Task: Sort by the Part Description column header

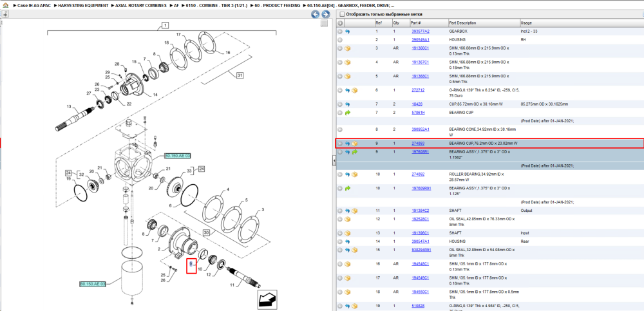Action: pyautogui.click(x=483, y=23)
